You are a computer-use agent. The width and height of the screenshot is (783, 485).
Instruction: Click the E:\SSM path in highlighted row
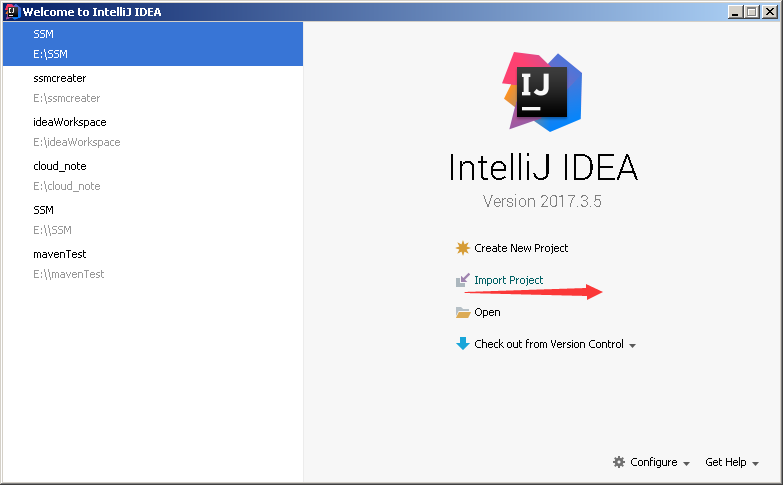click(x=50, y=54)
